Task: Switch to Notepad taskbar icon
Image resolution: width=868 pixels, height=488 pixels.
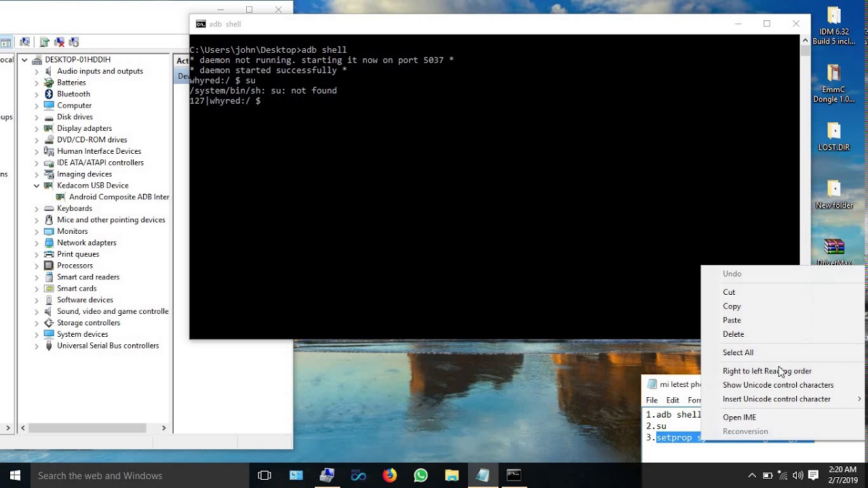Action: (483, 476)
